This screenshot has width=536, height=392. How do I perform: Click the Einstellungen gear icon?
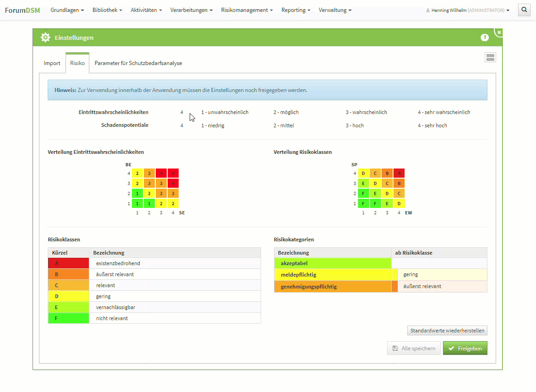(45, 38)
